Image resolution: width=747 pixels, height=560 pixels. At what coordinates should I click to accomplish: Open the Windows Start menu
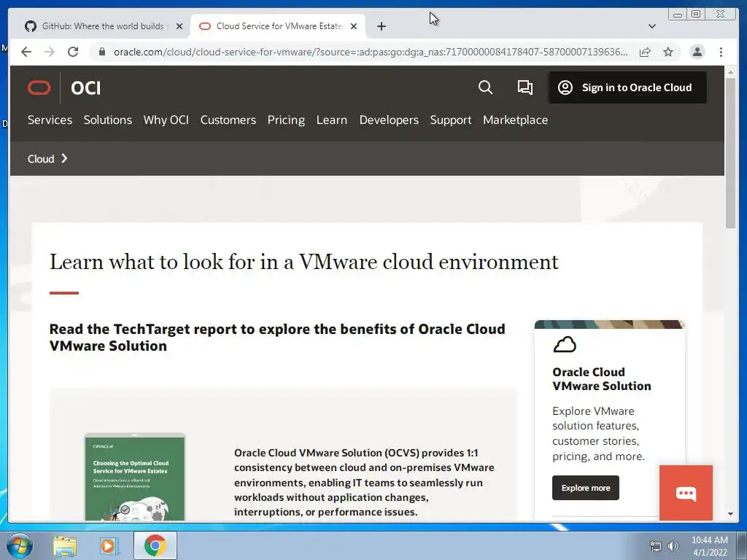[x=19, y=545]
